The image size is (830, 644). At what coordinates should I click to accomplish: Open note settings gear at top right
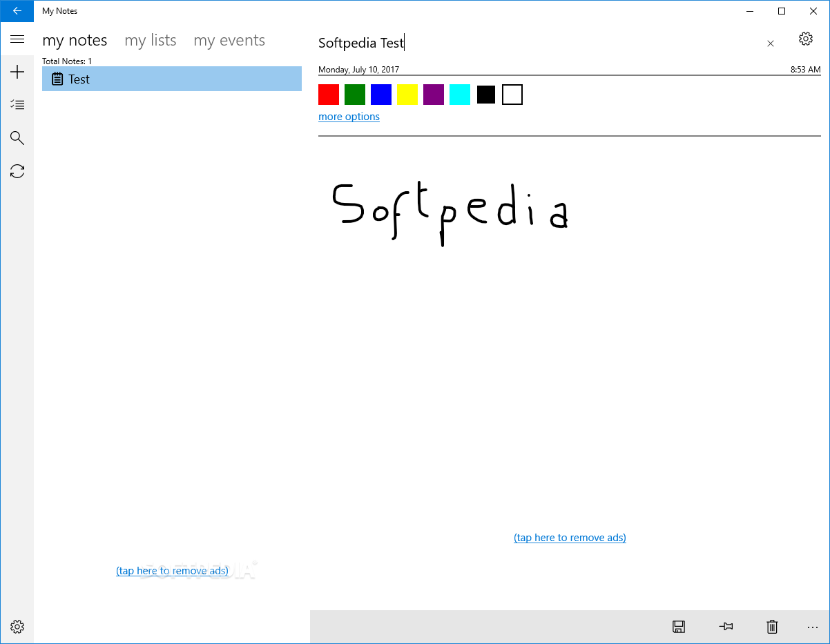(x=805, y=39)
